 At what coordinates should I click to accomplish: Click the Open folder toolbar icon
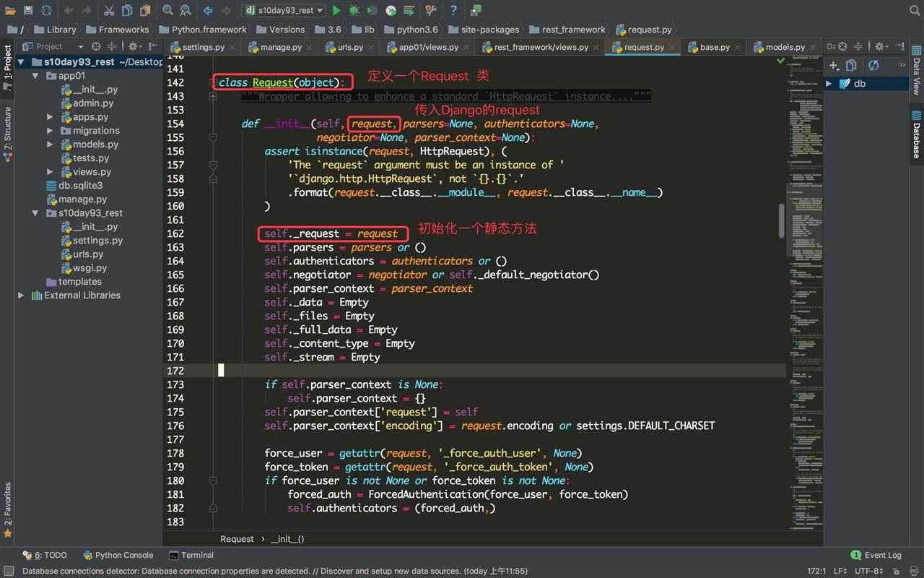(10, 10)
